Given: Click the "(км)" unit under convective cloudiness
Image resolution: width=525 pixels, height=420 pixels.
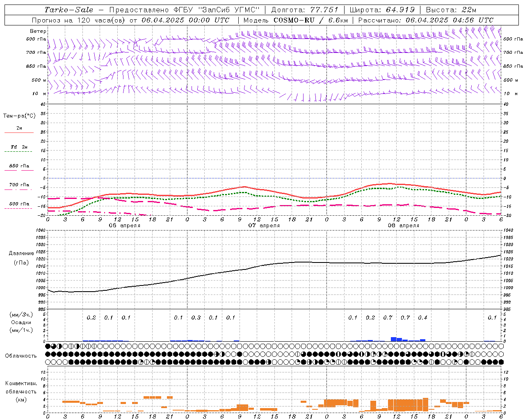Looking at the screenshot, I should pyautogui.click(x=21, y=399).
